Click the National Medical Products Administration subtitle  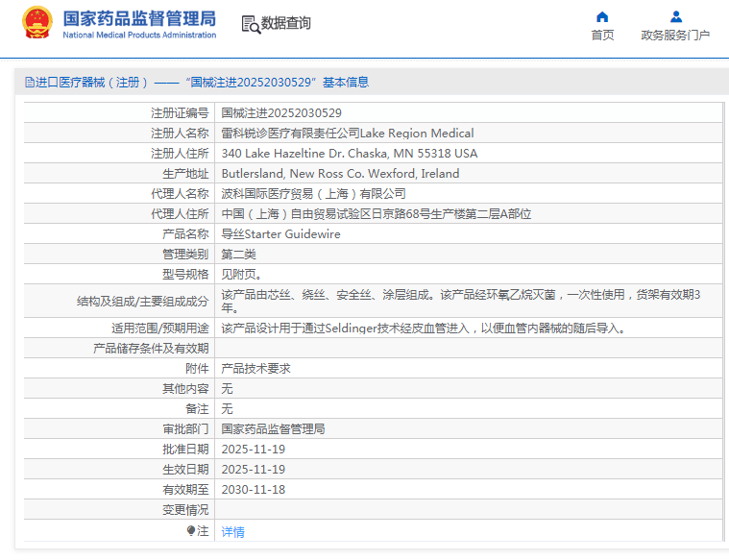[x=139, y=36]
